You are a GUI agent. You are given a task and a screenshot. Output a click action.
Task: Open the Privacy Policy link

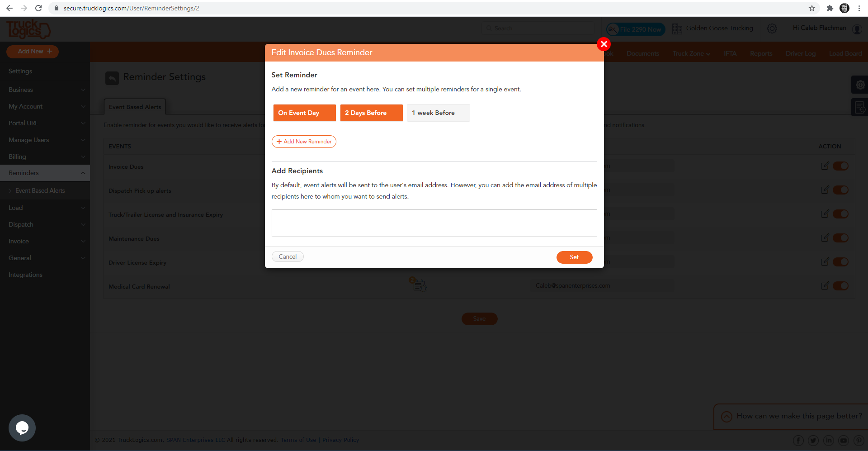[x=340, y=440]
